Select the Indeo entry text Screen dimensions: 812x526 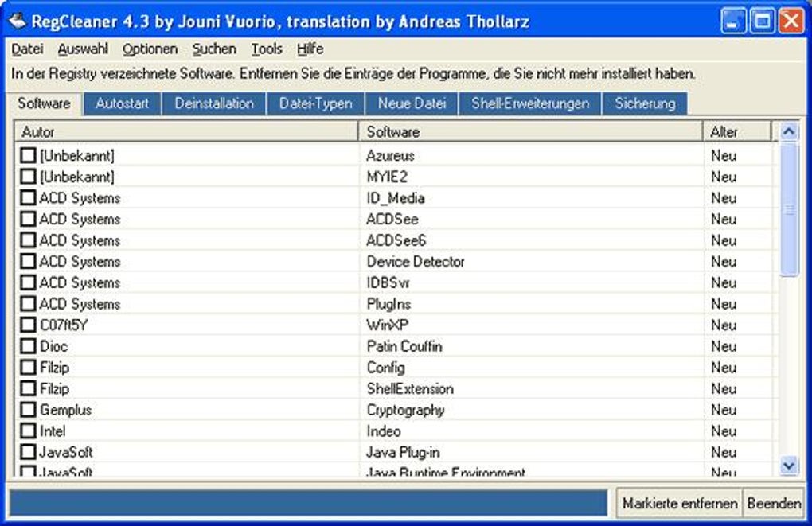click(384, 431)
